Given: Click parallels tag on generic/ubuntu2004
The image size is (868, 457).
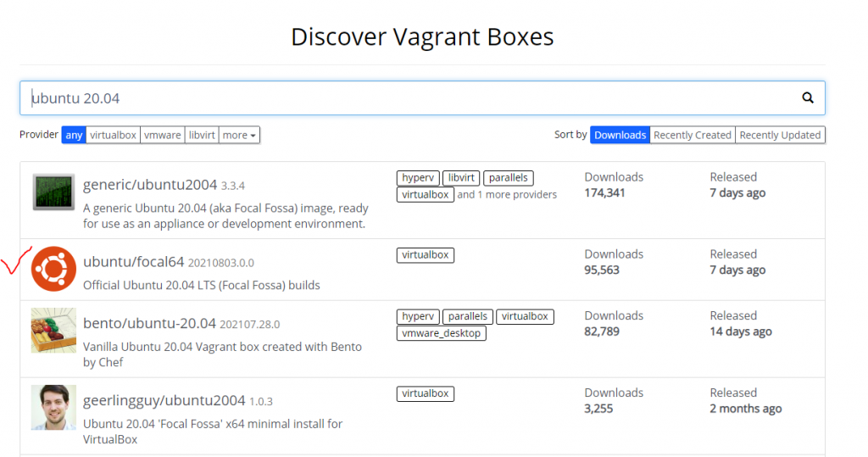Looking at the screenshot, I should 509,178.
